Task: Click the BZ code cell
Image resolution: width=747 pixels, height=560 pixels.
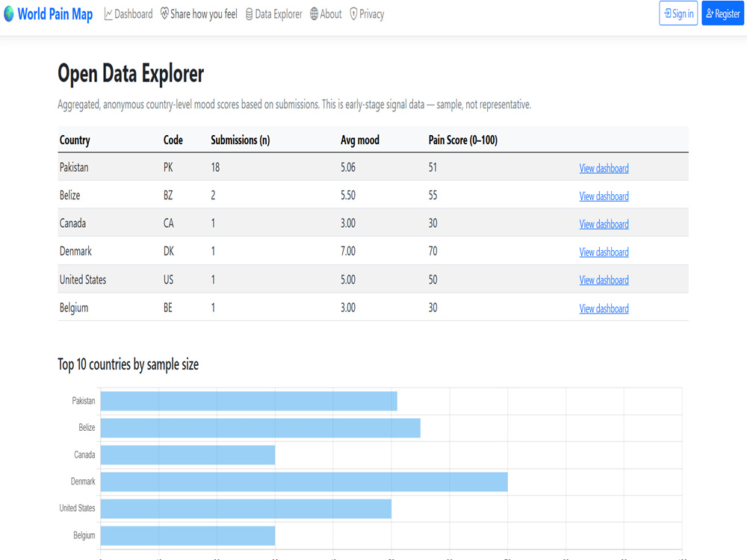Action: pos(168,195)
